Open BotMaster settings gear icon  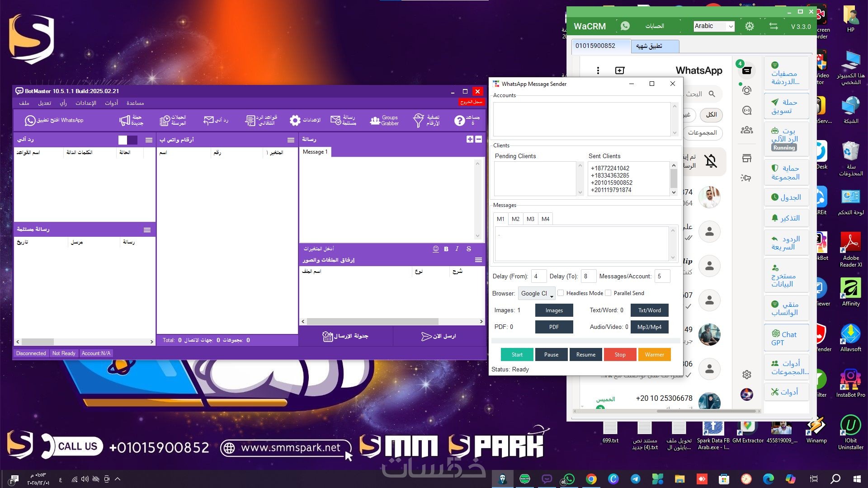295,120
